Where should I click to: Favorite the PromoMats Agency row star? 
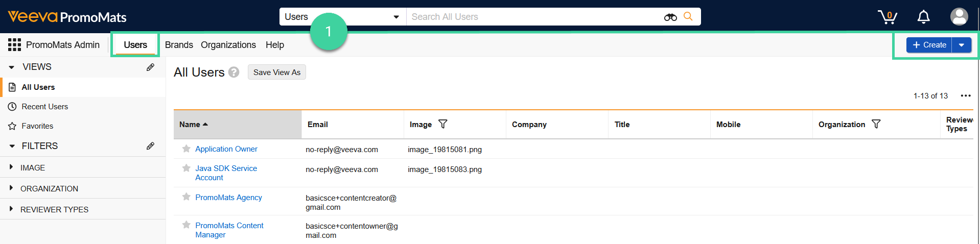pyautogui.click(x=186, y=197)
